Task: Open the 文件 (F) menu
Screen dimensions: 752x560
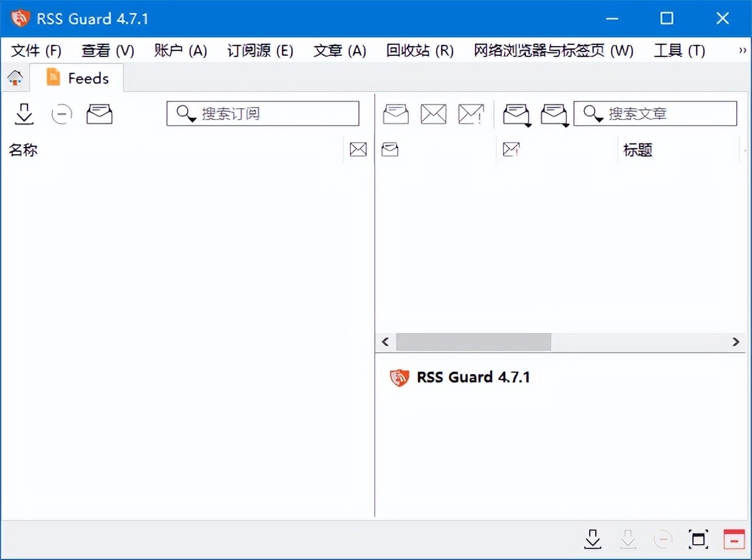Action: click(x=36, y=50)
